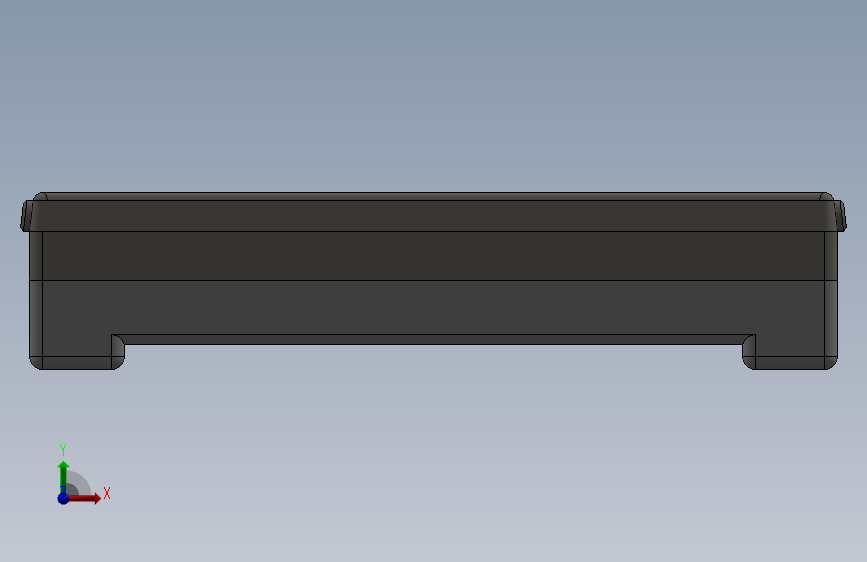The height and width of the screenshot is (562, 867).
Task: Select the model's upper dark side face
Action: pos(434,256)
